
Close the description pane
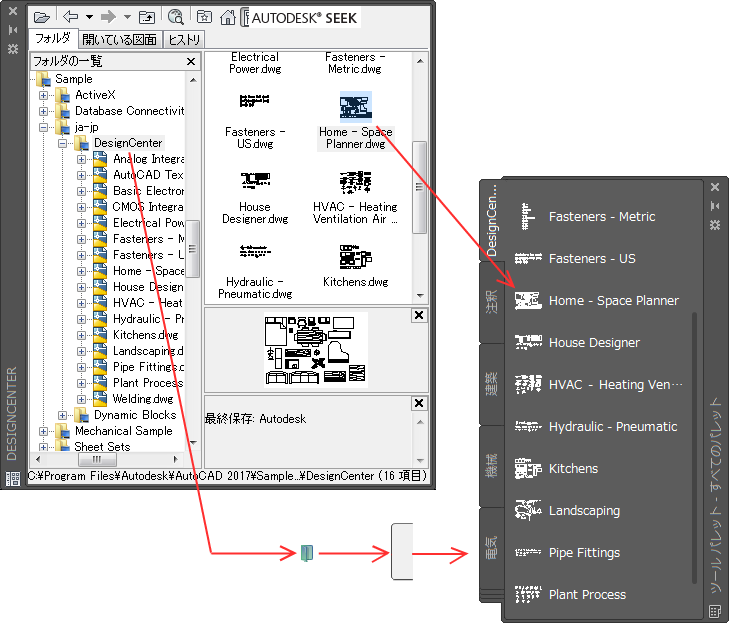pos(419,403)
